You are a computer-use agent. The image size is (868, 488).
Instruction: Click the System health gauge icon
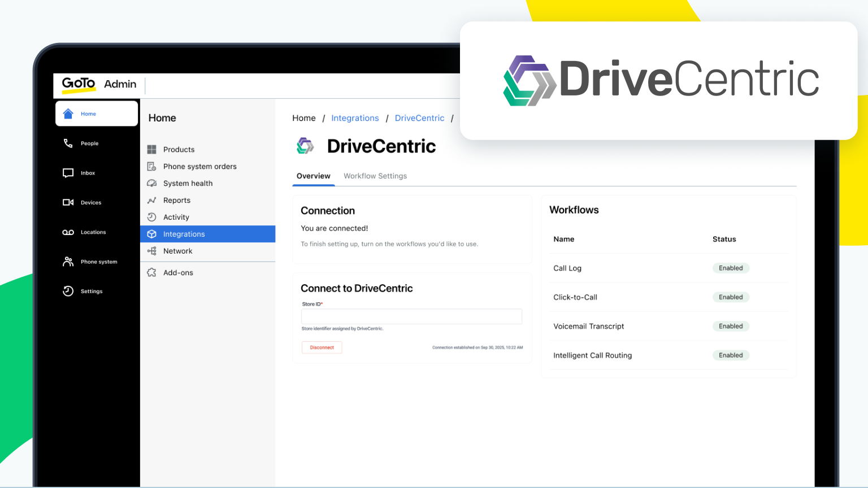[x=151, y=184]
